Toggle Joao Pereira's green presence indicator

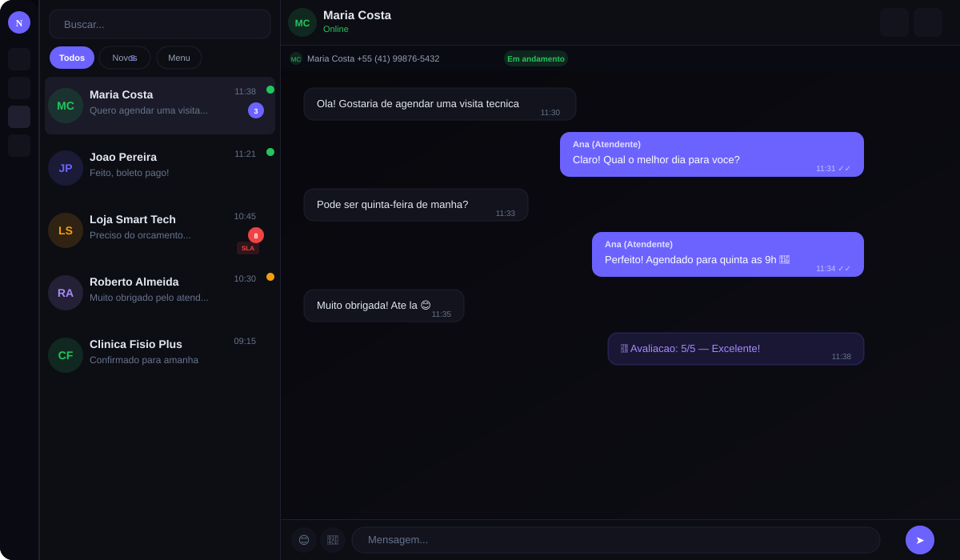click(270, 152)
